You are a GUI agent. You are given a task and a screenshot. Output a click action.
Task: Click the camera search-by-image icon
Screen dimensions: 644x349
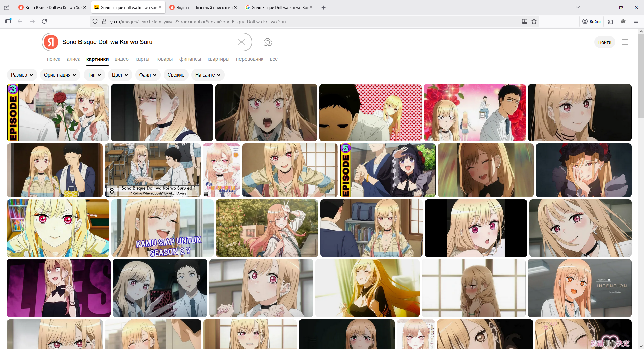click(267, 42)
